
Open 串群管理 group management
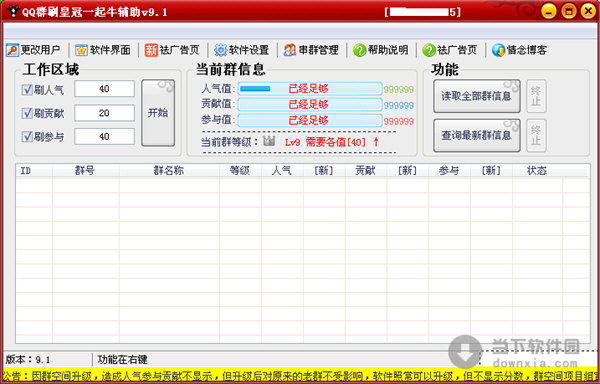[311, 50]
